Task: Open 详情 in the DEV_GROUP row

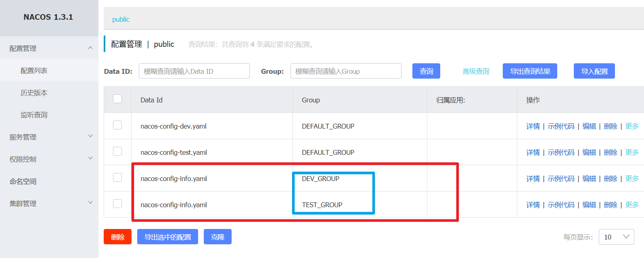Action: pyautogui.click(x=533, y=179)
